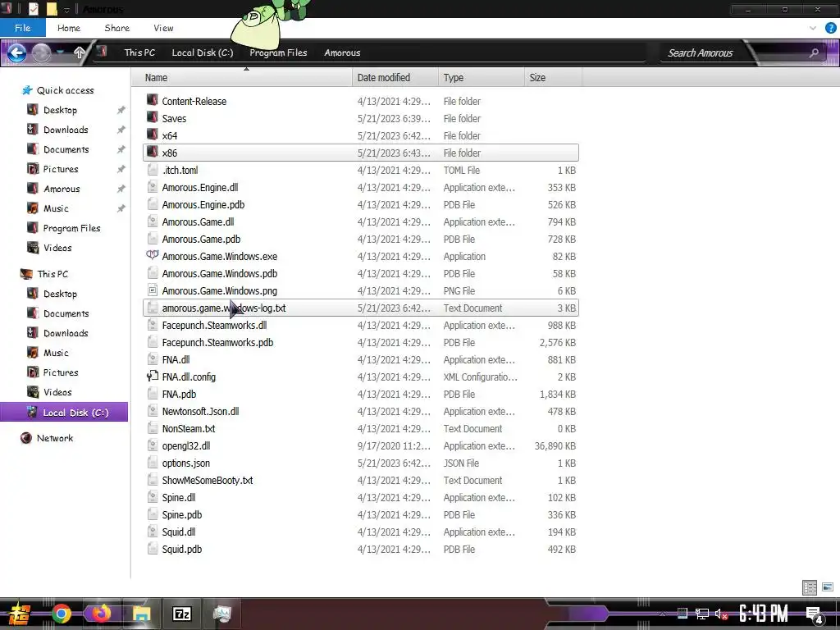This screenshot has width=840, height=630.
Task: Select Amorous.Game.Windows.png file icon
Action: [152, 290]
